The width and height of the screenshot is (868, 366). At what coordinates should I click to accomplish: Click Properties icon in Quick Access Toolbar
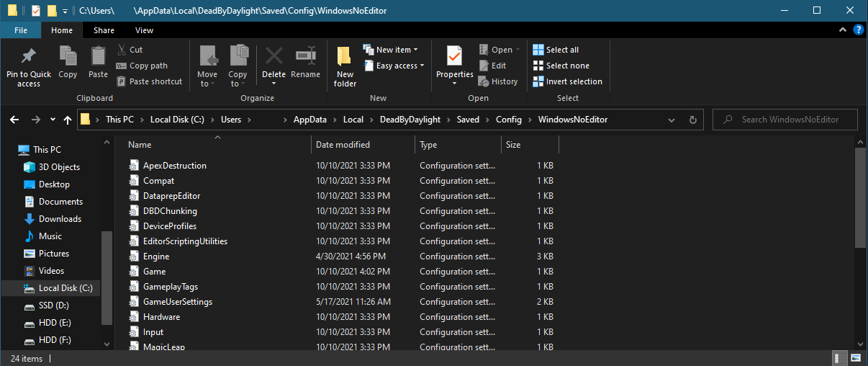[35, 11]
